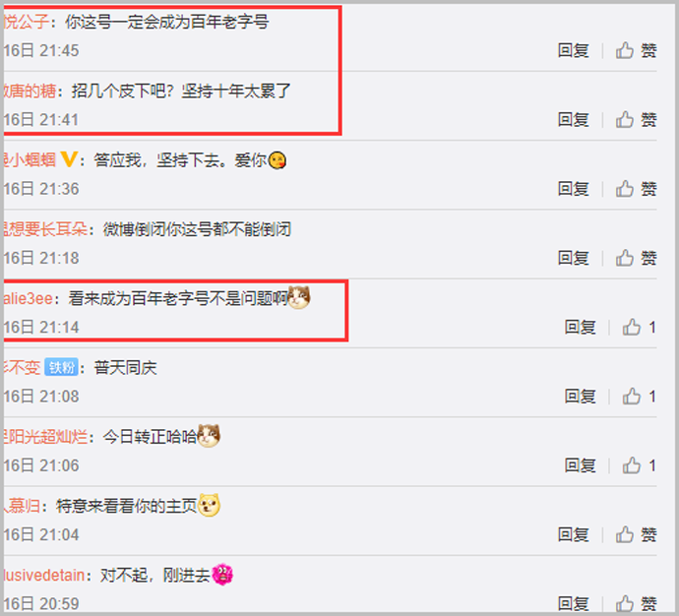Reply to the 21:45 comment
The width and height of the screenshot is (679, 616).
[x=573, y=50]
